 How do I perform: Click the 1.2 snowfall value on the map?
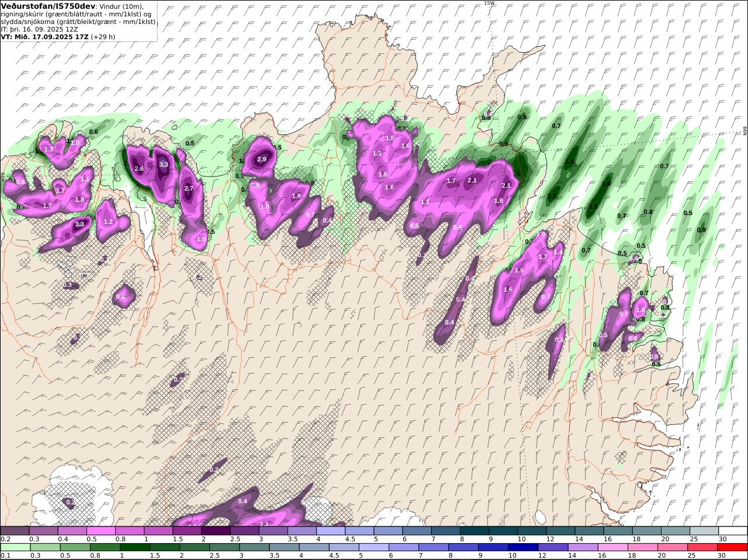pos(108,222)
